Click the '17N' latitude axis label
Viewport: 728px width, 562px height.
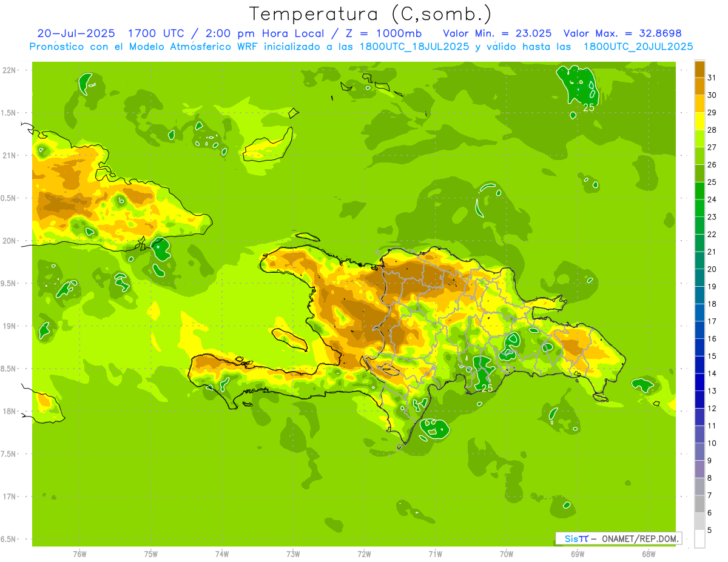coord(9,497)
